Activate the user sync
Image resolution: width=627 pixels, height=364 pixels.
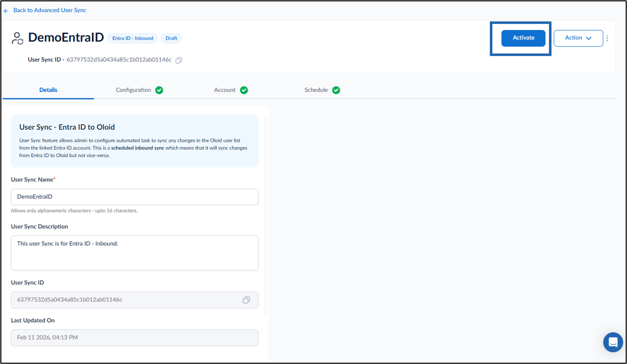pyautogui.click(x=523, y=38)
